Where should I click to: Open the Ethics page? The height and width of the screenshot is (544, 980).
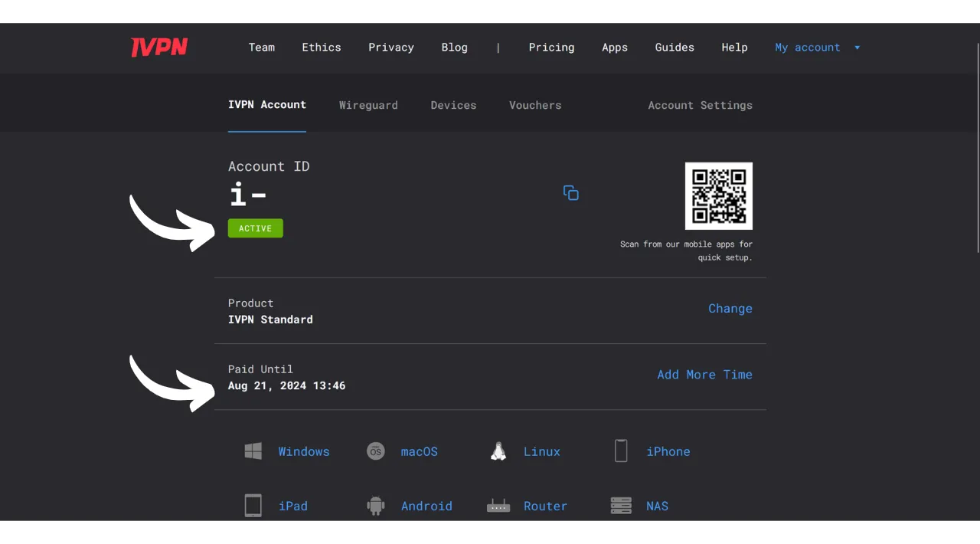tap(322, 48)
